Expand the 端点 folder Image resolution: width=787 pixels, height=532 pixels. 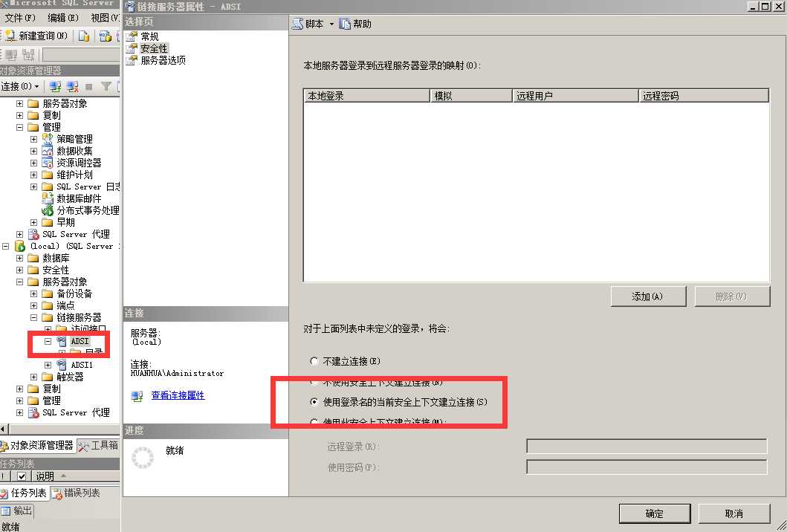pos(33,305)
